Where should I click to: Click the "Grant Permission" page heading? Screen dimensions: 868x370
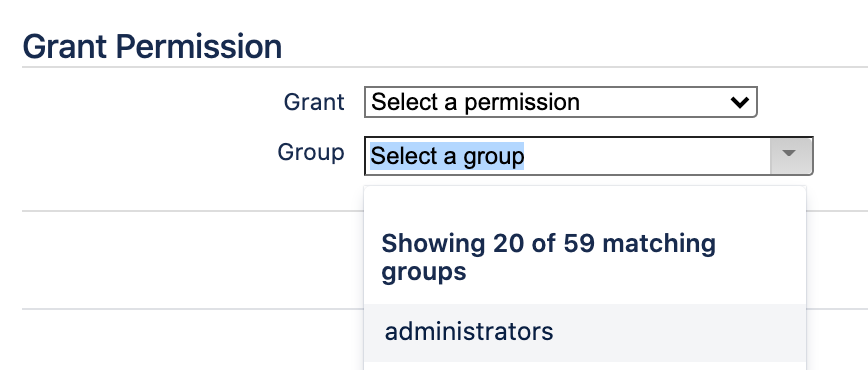coord(152,47)
